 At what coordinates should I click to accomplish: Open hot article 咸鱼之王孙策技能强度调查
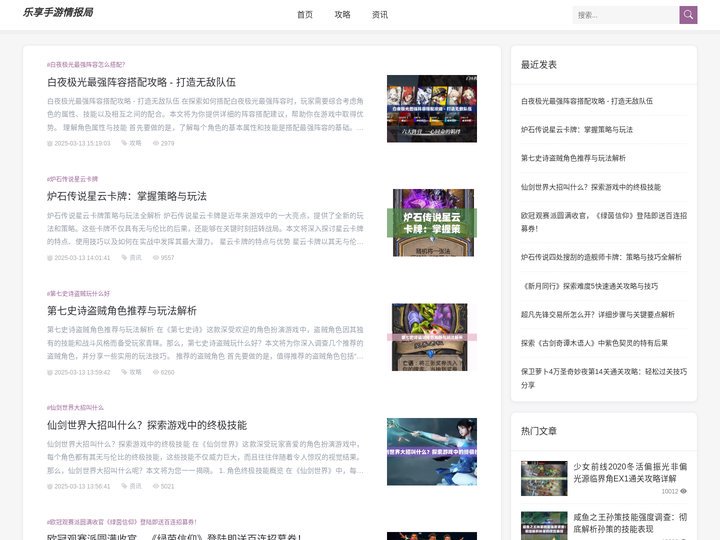pyautogui.click(x=630, y=523)
